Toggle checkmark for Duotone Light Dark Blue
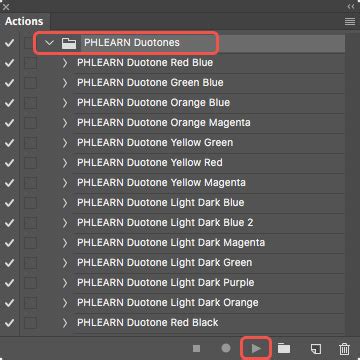The image size is (360, 360). coord(10,203)
